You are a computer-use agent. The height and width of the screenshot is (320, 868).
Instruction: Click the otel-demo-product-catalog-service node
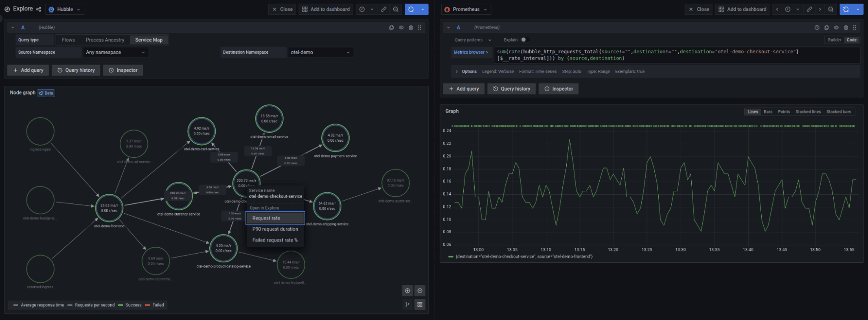[x=223, y=248]
